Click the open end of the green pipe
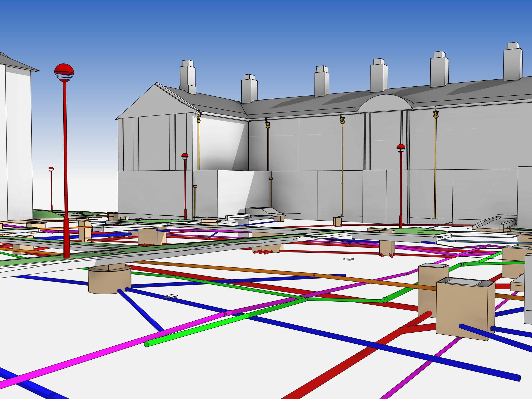Image resolution: width=532 pixels, height=399 pixels. pyautogui.click(x=146, y=344)
